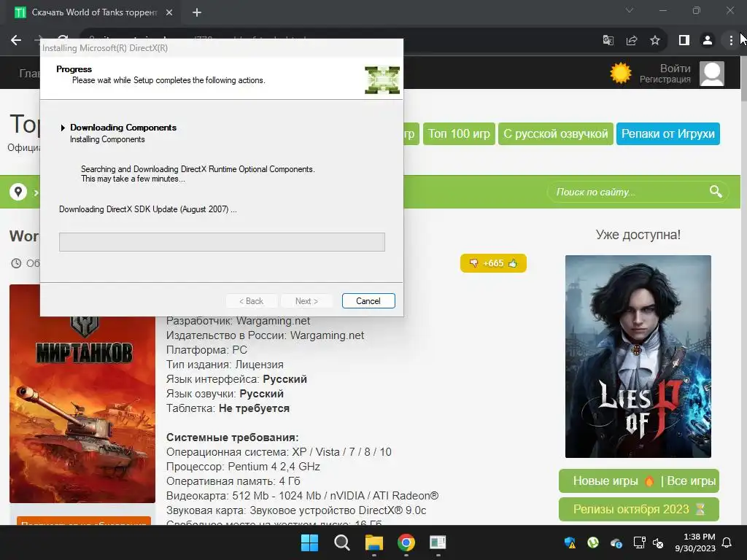
Task: Click the thumbs up like icon
Action: [513, 263]
